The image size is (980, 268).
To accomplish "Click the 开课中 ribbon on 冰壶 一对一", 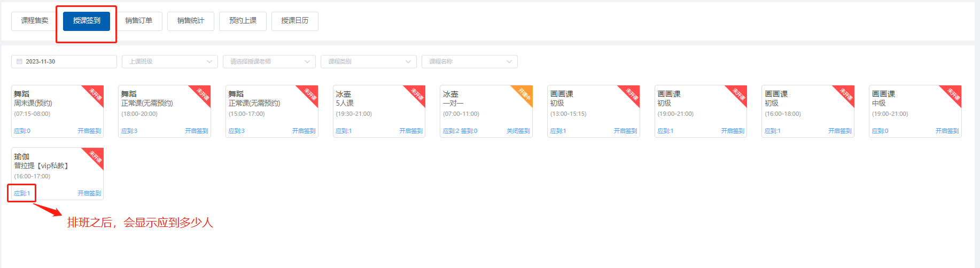I will tap(524, 94).
